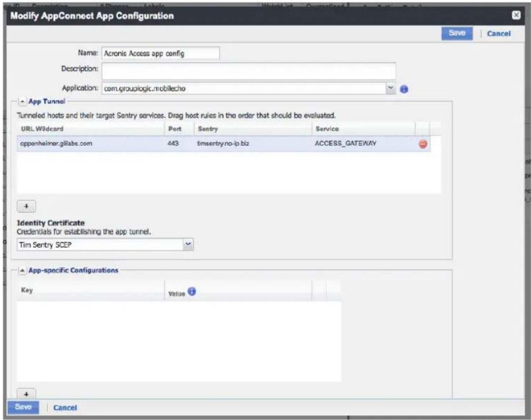Click the URL Wildcard column header
Viewport: 531px width, 420px height.
coord(91,129)
